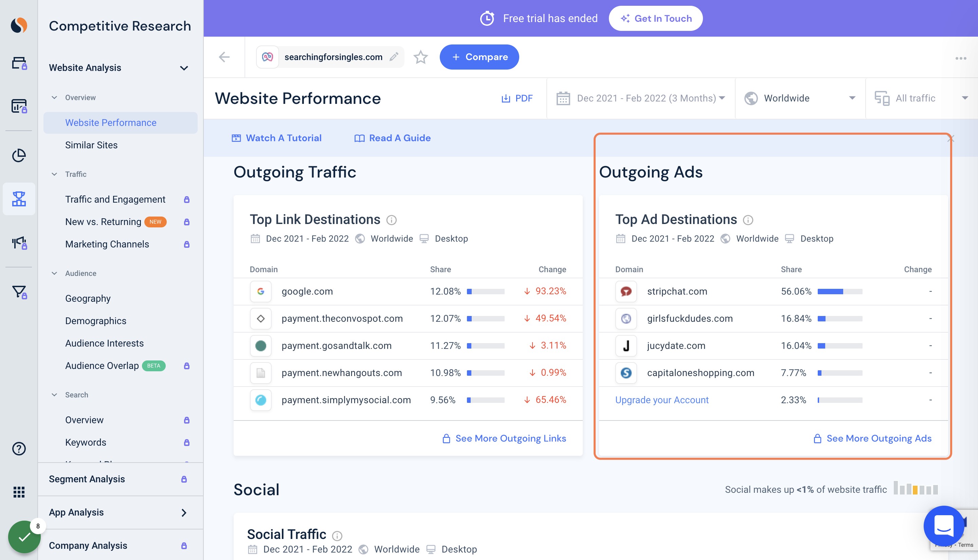Click the green checklist badge with 8
Screen dimensions: 978x560
(24, 537)
